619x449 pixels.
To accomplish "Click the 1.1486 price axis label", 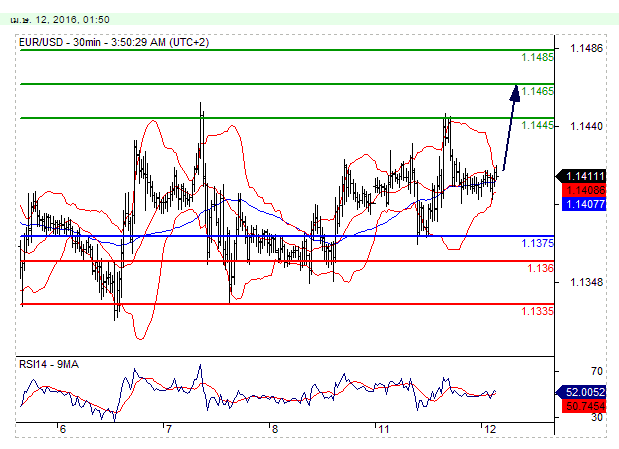I will click(x=585, y=48).
